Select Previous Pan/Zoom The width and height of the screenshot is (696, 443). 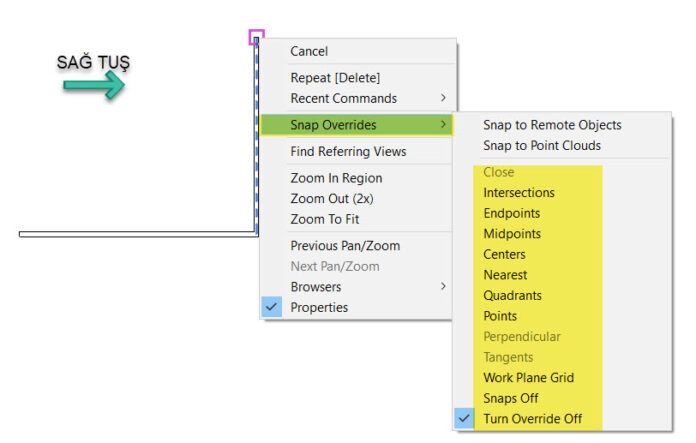(x=345, y=245)
